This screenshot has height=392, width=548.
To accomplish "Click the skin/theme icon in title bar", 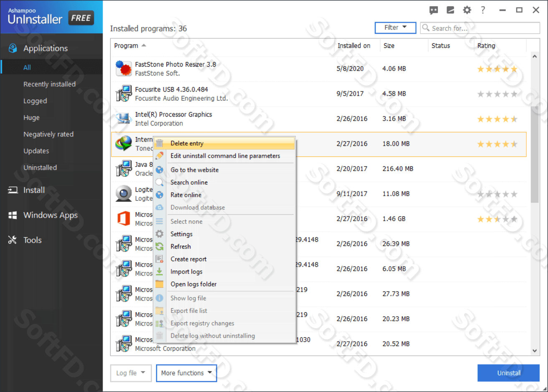I will pyautogui.click(x=450, y=10).
